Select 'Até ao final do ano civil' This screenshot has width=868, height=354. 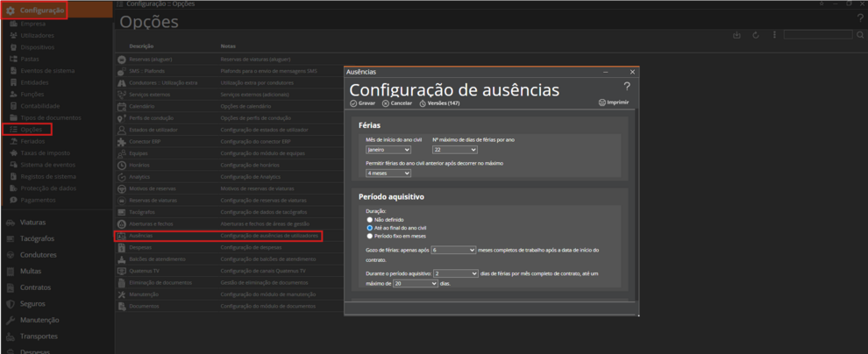(x=370, y=228)
